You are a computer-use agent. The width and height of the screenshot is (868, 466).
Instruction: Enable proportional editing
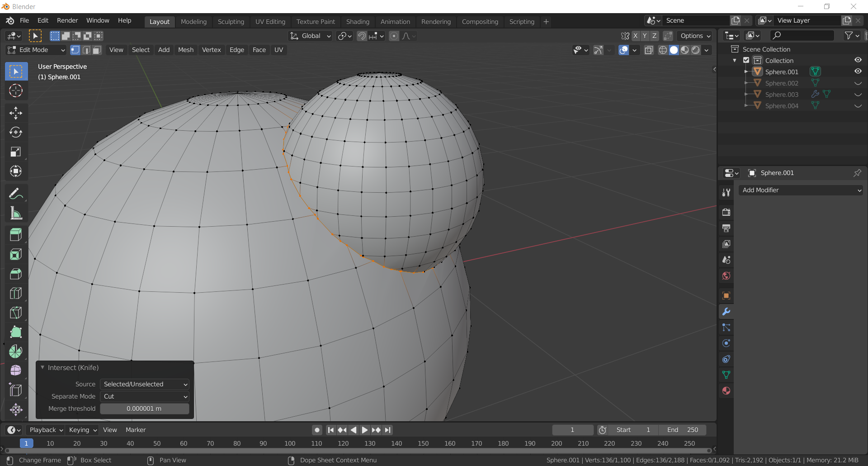394,36
